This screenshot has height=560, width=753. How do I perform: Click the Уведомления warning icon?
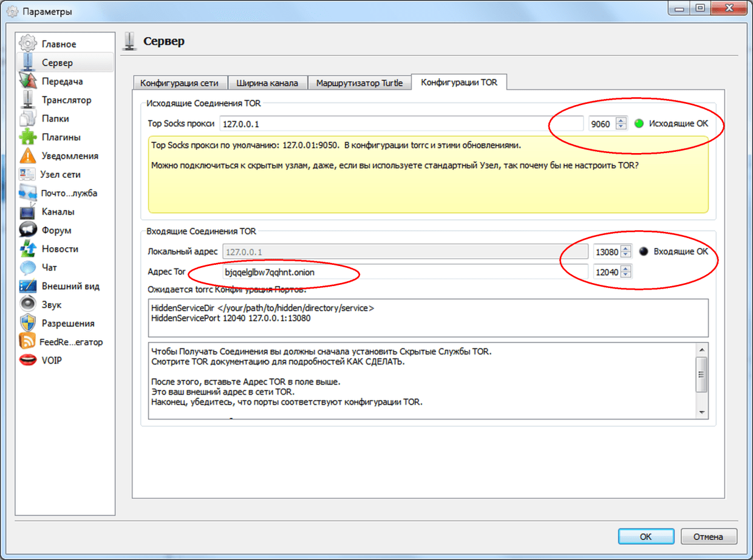pyautogui.click(x=28, y=156)
